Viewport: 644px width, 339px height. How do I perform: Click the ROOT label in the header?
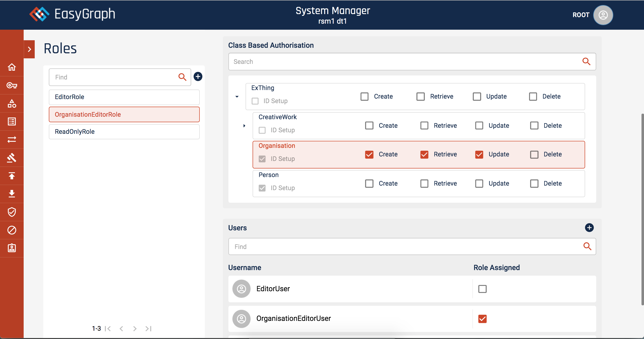coord(581,15)
